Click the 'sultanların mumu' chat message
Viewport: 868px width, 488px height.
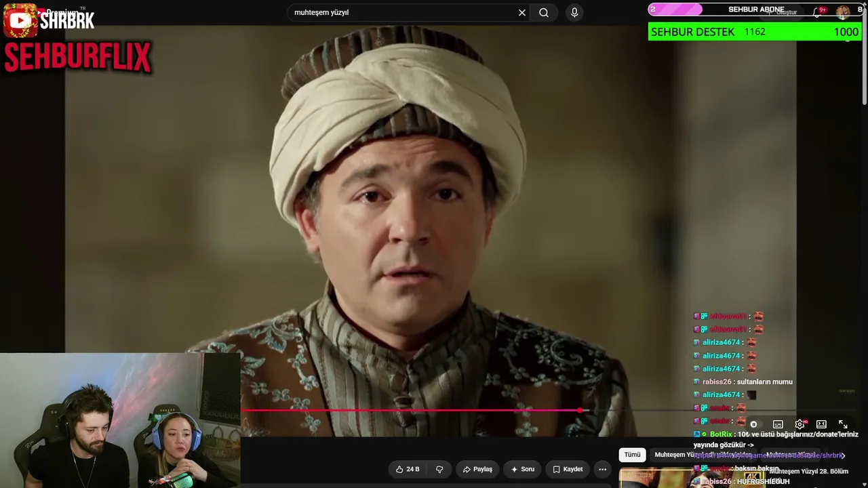tap(764, 382)
